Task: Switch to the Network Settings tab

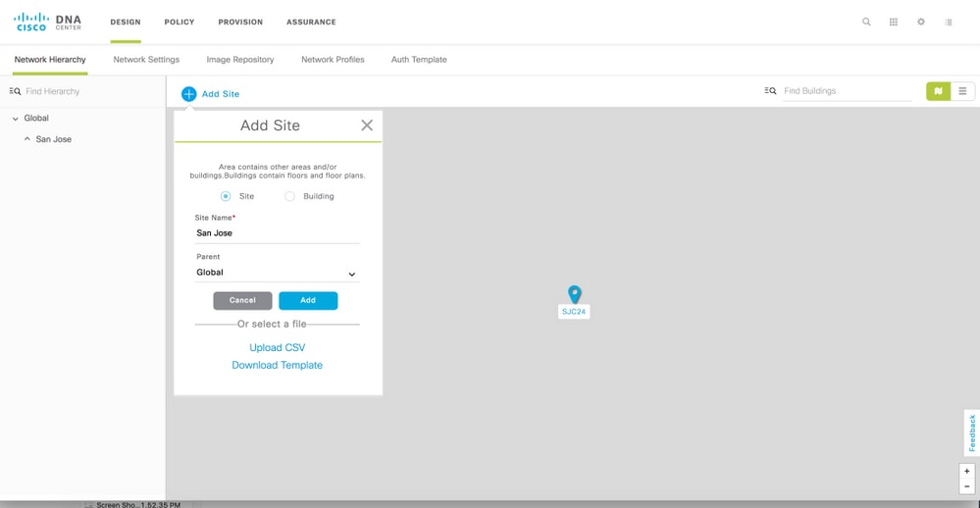Action: click(x=146, y=60)
